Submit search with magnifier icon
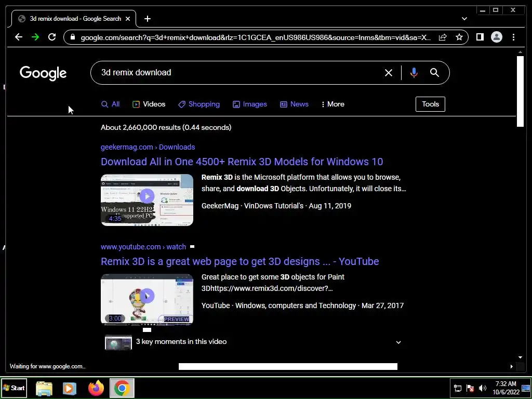 435,73
